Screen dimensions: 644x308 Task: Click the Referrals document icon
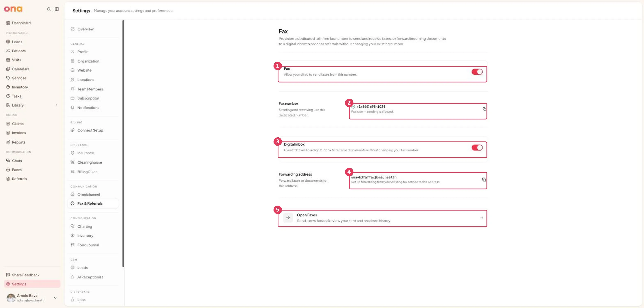[8, 179]
